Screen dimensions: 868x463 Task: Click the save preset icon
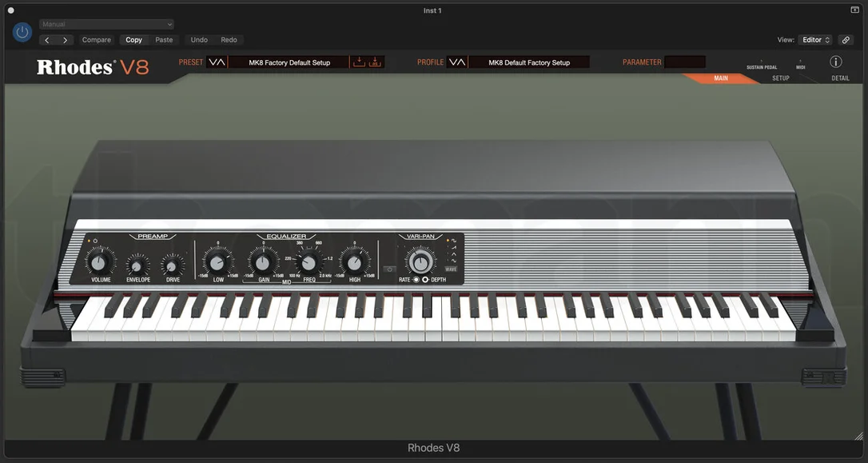[x=359, y=62]
